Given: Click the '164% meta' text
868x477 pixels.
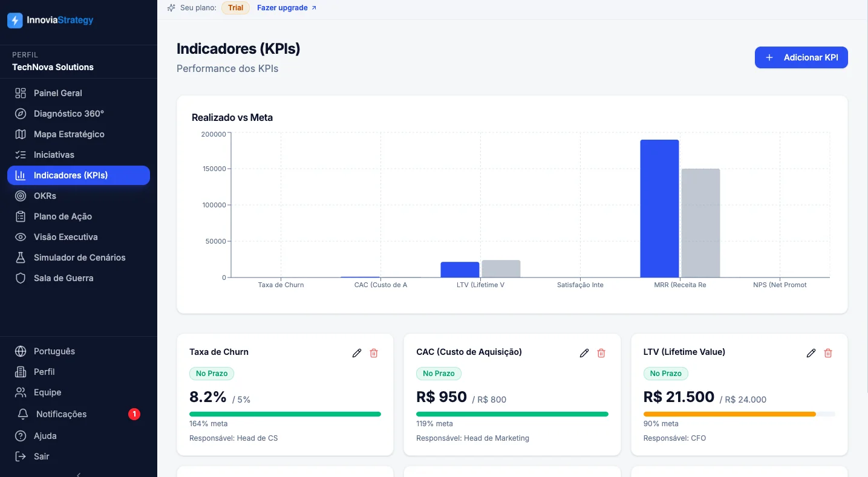Looking at the screenshot, I should pos(209,424).
